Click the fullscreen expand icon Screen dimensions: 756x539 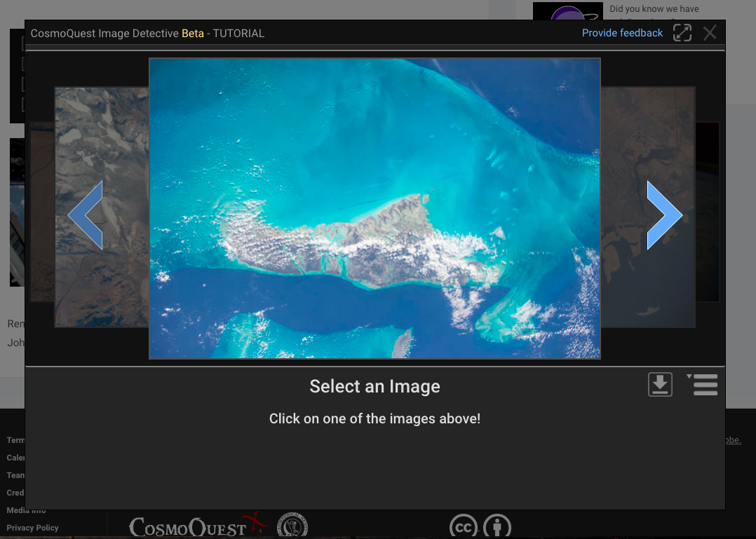tap(682, 33)
